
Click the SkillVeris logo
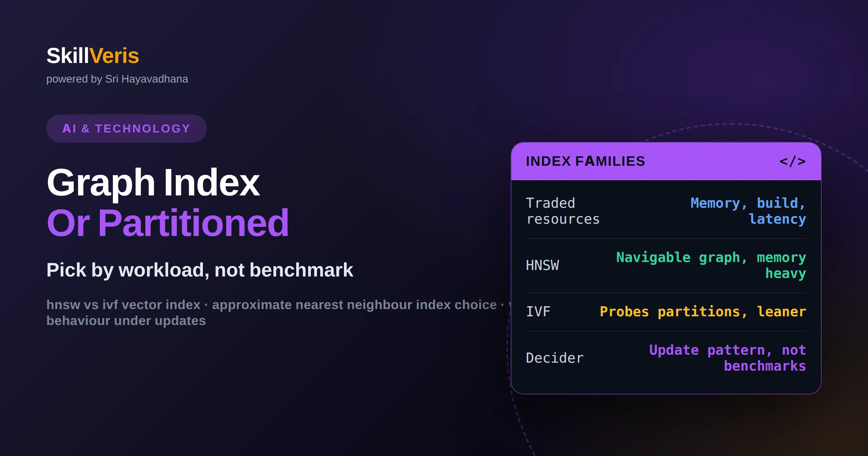click(x=93, y=56)
